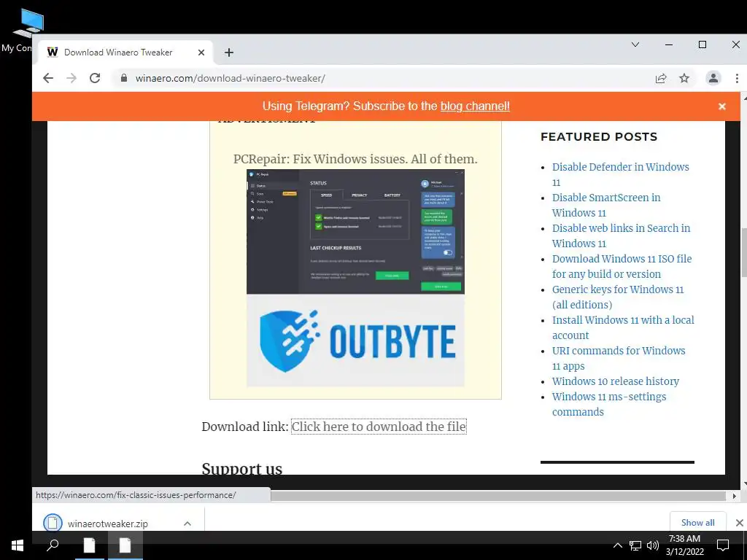Open Download Windows 11 ISO file post
Viewport: 747px width, 560px height.
click(622, 266)
